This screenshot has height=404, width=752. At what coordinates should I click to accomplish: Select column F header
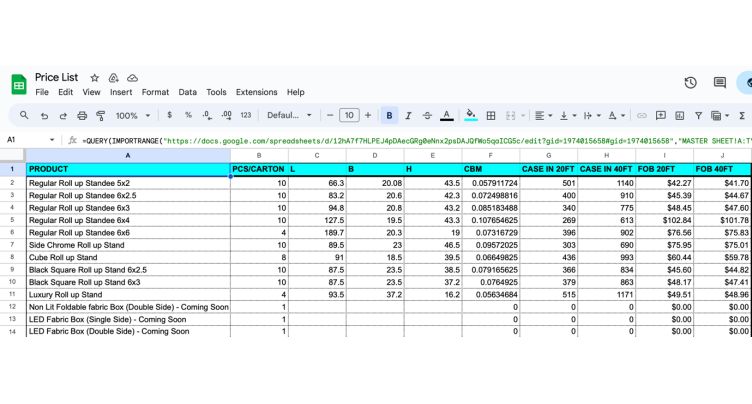491,155
